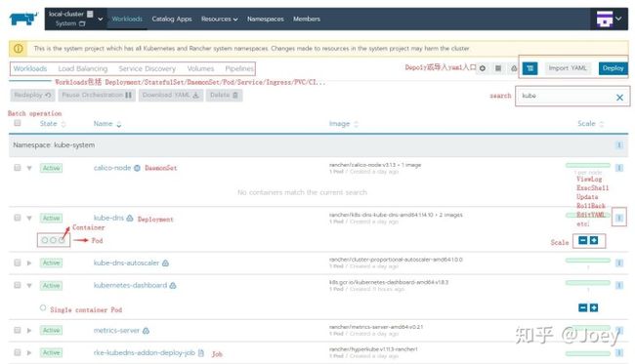Click the Rancher cow logo
The image size is (635, 364).
pyautogui.click(x=23, y=19)
